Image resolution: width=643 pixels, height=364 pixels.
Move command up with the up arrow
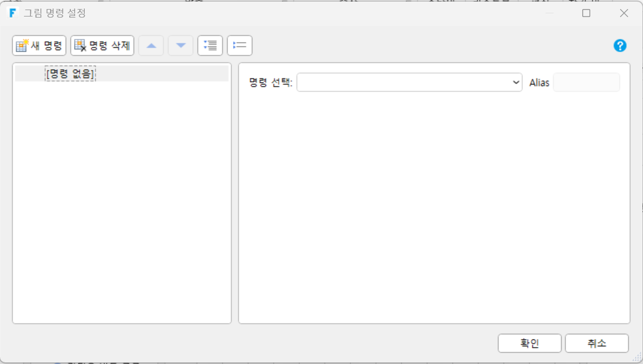151,46
